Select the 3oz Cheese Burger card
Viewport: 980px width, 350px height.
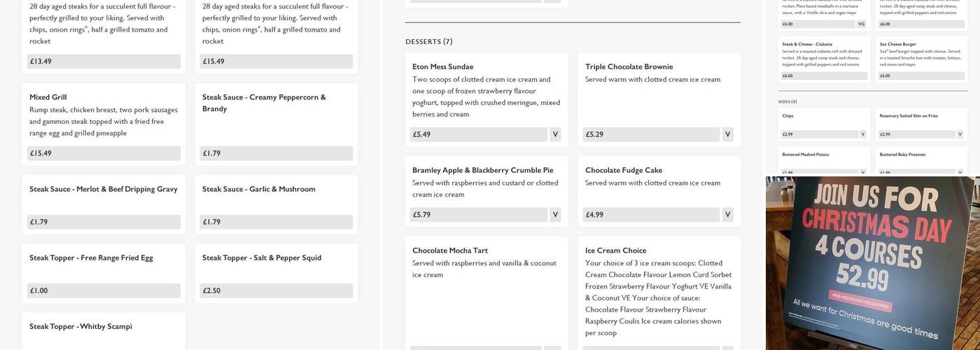click(x=921, y=59)
